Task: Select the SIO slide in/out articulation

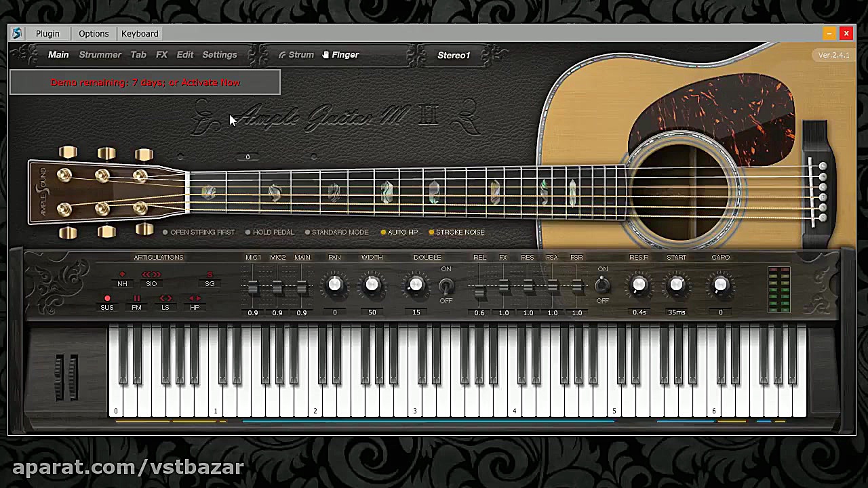Action: click(151, 279)
